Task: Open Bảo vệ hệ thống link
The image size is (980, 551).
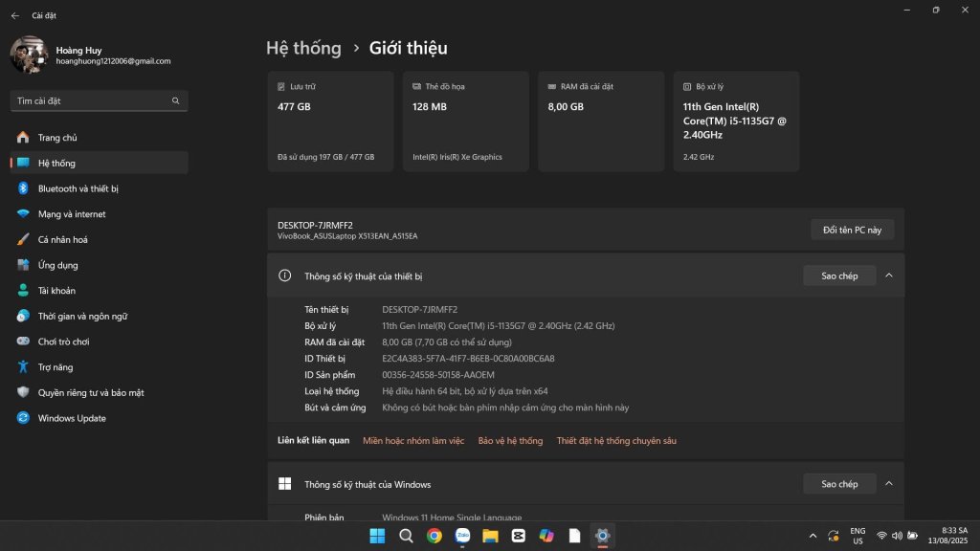Action: coord(510,441)
